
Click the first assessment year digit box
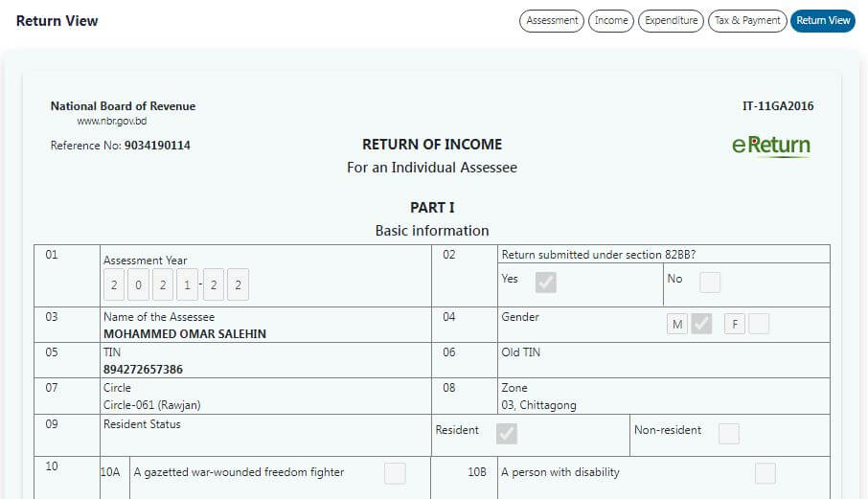pos(114,285)
